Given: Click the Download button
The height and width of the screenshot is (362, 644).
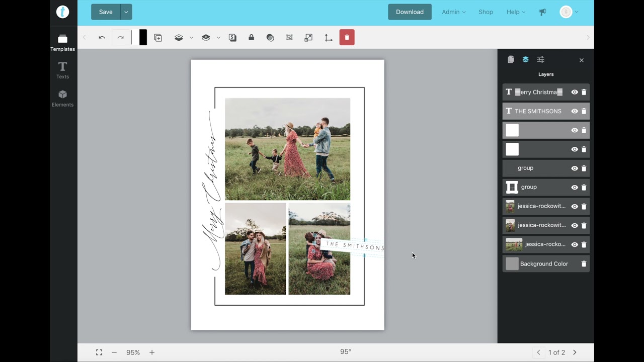Looking at the screenshot, I should pyautogui.click(x=410, y=12).
